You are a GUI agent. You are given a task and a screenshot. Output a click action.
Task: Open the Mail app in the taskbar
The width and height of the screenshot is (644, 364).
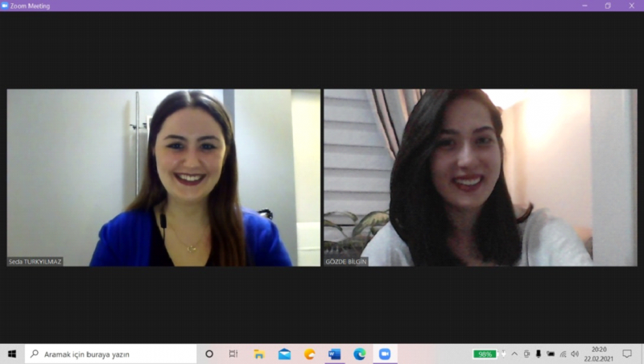284,354
